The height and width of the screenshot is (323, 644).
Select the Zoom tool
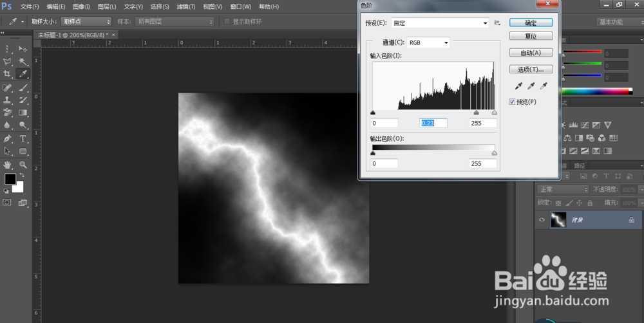tap(23, 165)
